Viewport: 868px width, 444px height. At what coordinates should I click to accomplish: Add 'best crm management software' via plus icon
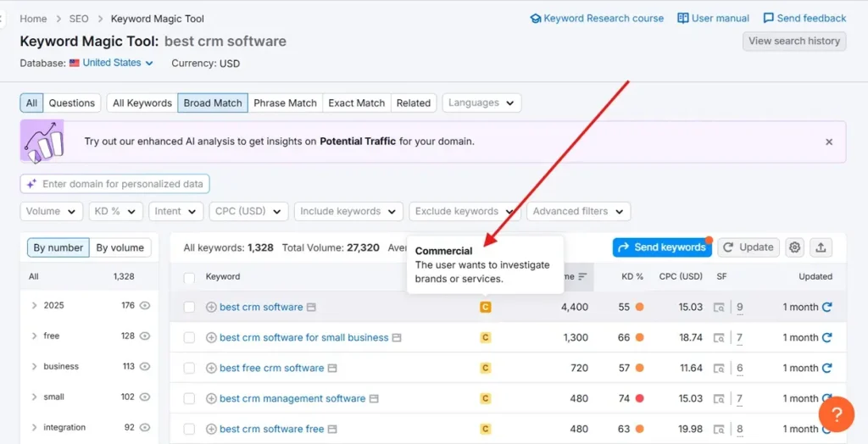[x=211, y=398]
